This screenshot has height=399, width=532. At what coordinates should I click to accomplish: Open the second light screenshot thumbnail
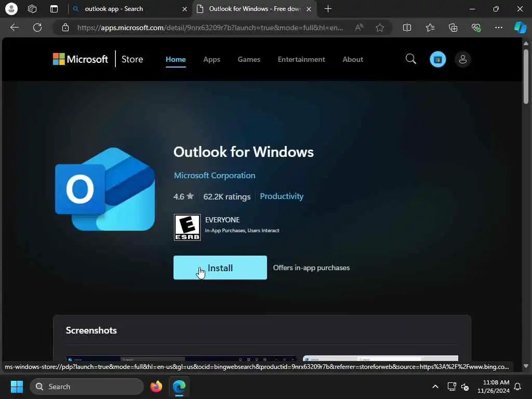coord(380,358)
